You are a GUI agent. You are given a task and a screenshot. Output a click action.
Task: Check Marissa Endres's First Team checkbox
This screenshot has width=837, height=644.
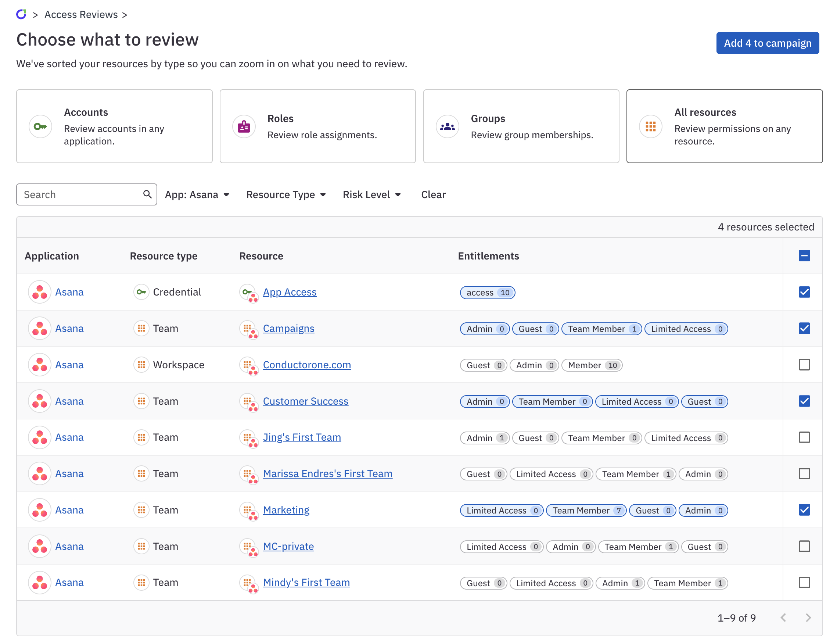click(x=804, y=474)
